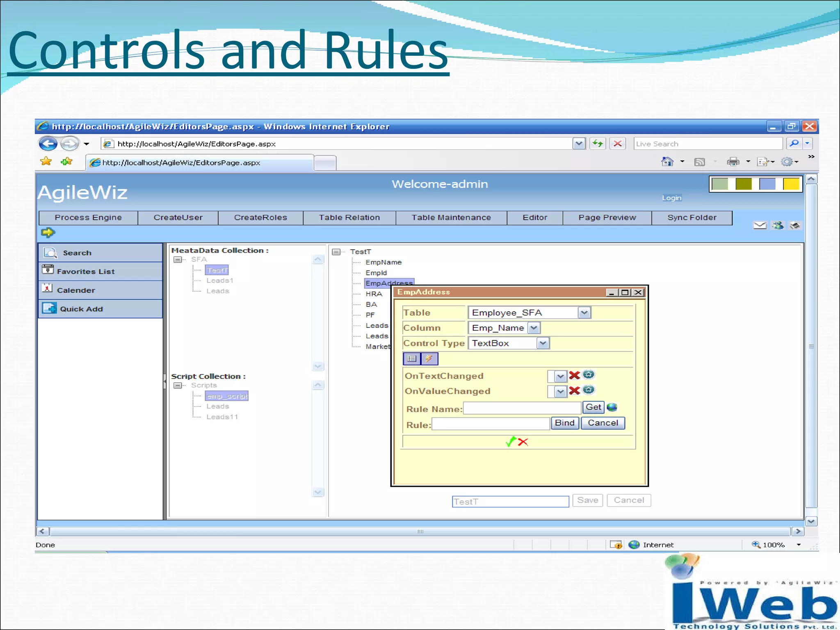Click the Bind button
The image size is (840, 630).
click(565, 423)
